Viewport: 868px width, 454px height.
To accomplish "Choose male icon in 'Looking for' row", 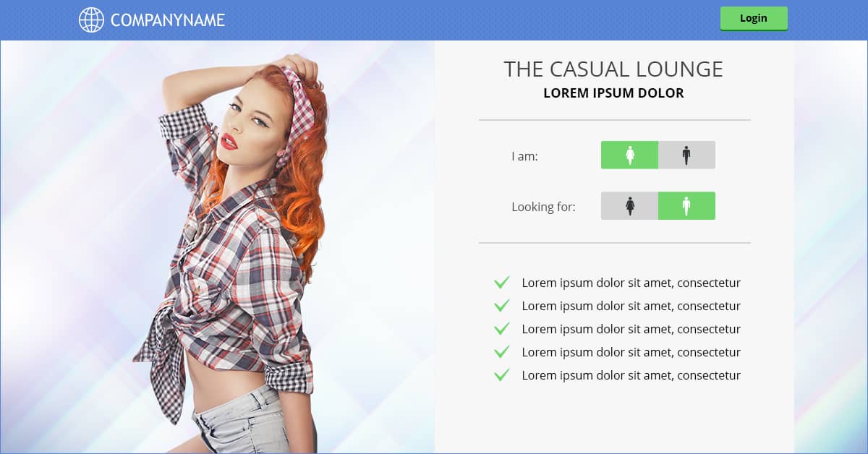I will click(x=686, y=206).
